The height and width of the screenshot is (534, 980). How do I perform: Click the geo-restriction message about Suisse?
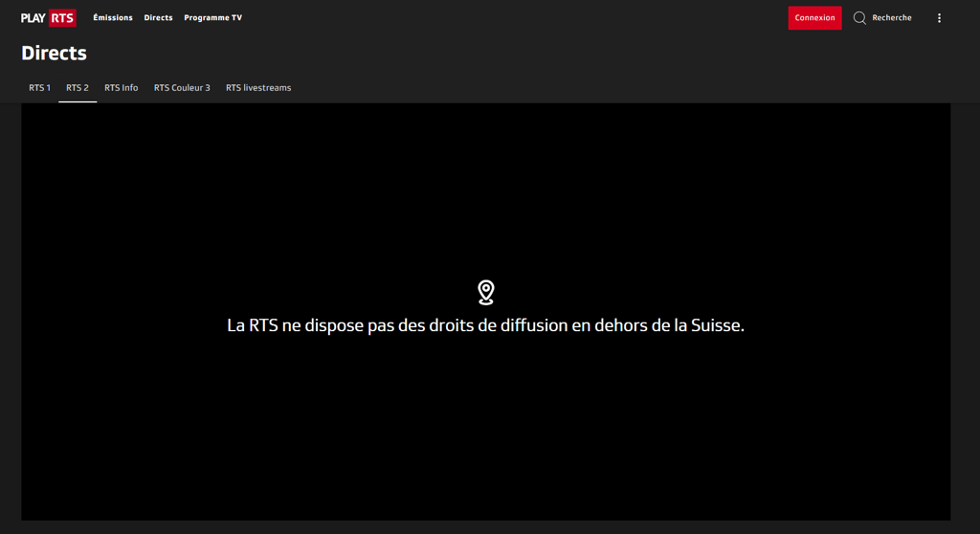pos(485,325)
